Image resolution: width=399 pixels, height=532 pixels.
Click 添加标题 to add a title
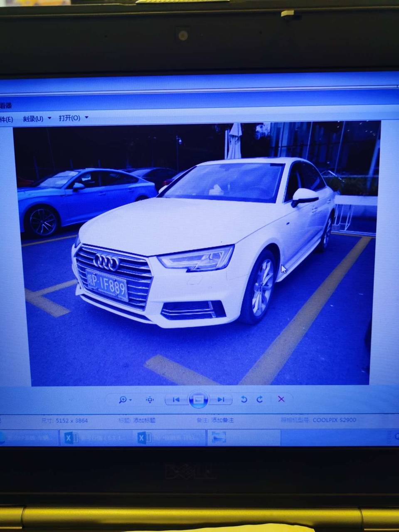144,420
